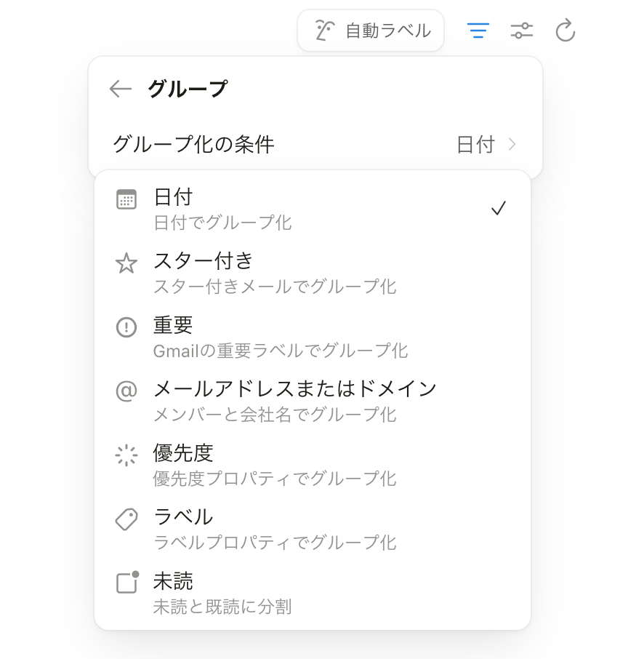The width and height of the screenshot is (644, 659).
Task: Click the calendar icon beside 日付
Action: 126,199
